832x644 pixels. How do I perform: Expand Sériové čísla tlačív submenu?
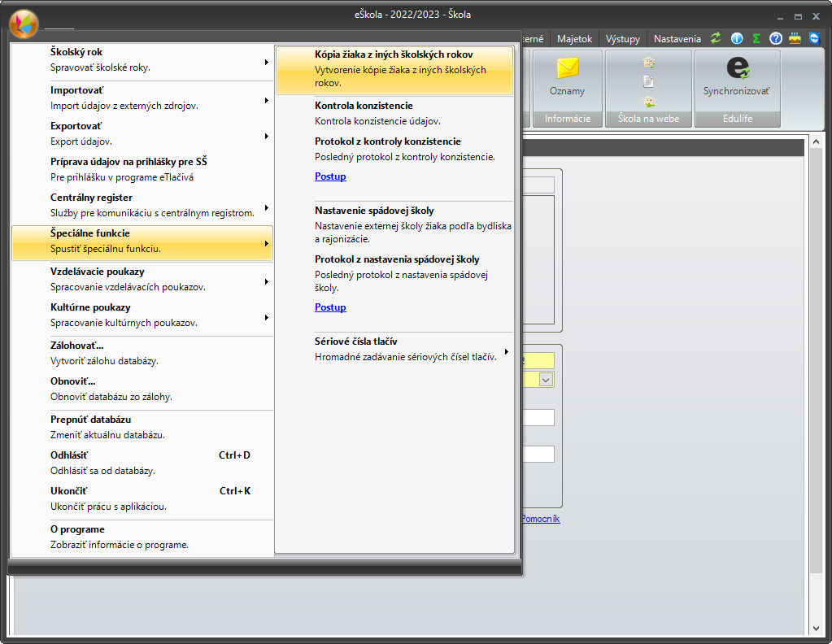point(394,349)
